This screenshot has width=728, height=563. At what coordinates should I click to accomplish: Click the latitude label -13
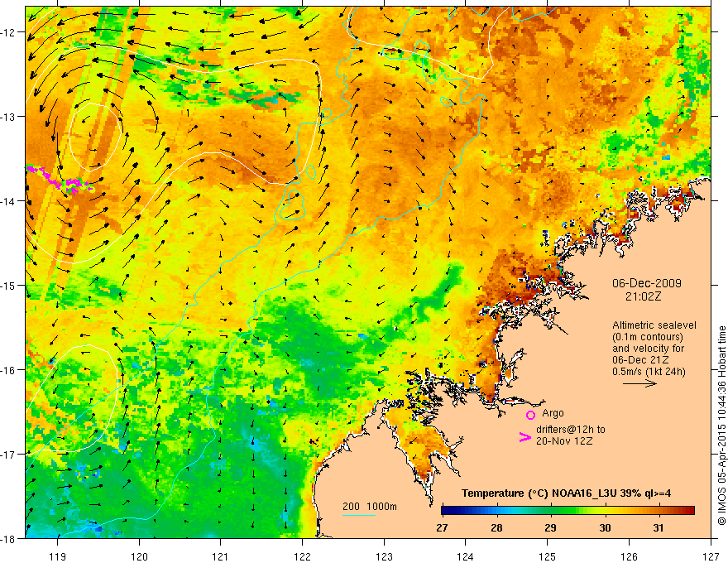(9, 116)
